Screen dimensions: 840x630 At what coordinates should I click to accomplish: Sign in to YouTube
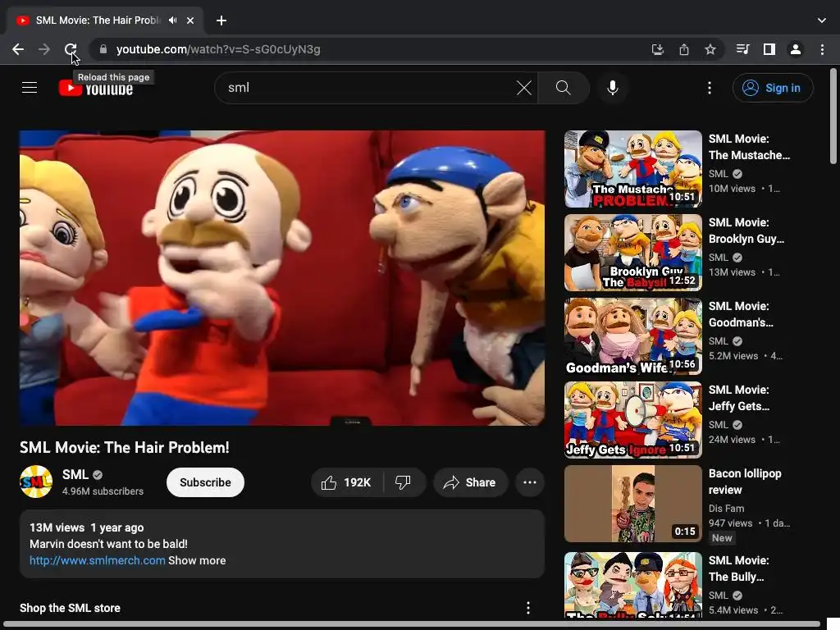tap(773, 87)
